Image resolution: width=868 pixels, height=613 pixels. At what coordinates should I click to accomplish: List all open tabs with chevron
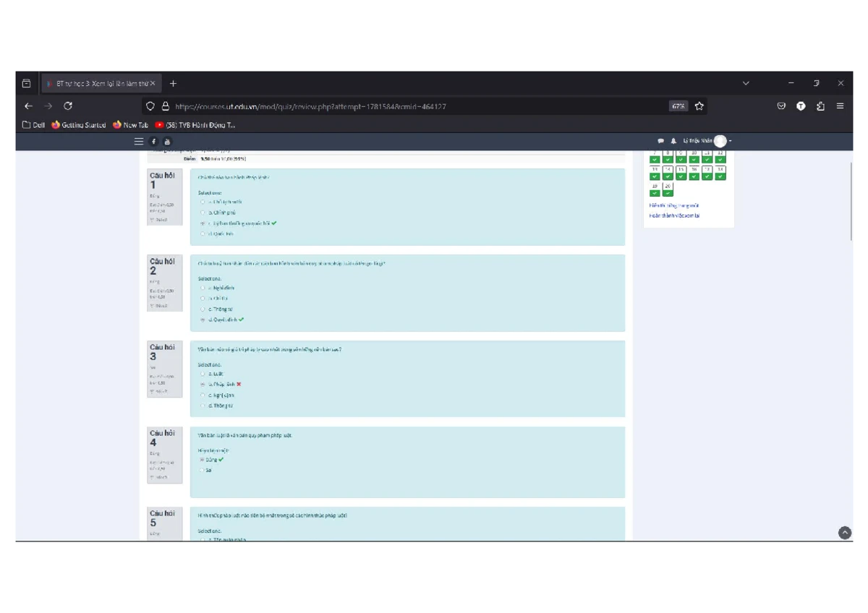coord(746,83)
